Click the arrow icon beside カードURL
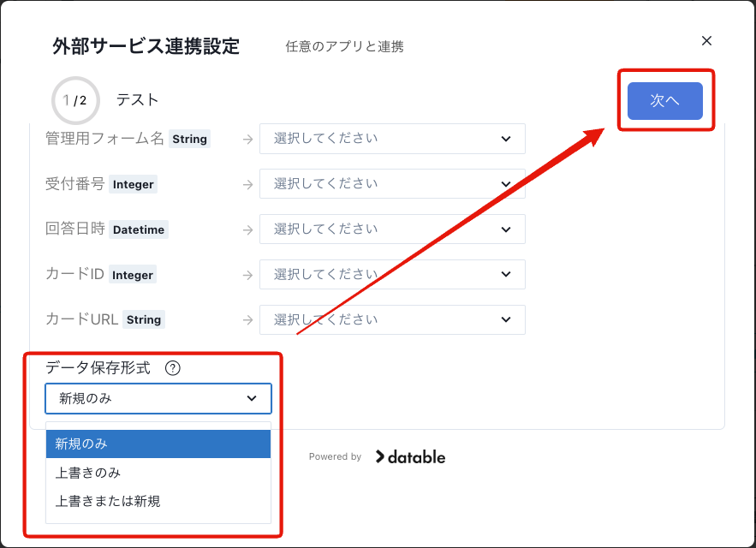Screen dimensions: 756x548 (x=247, y=320)
